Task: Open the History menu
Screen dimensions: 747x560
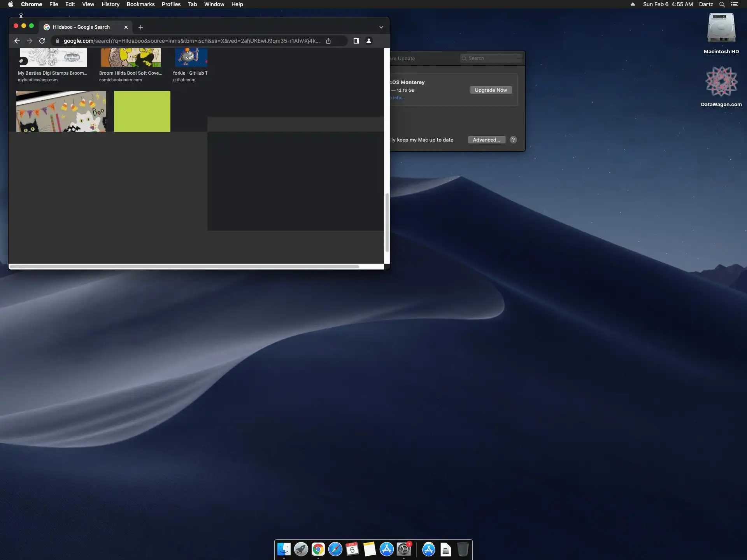Action: (110, 4)
